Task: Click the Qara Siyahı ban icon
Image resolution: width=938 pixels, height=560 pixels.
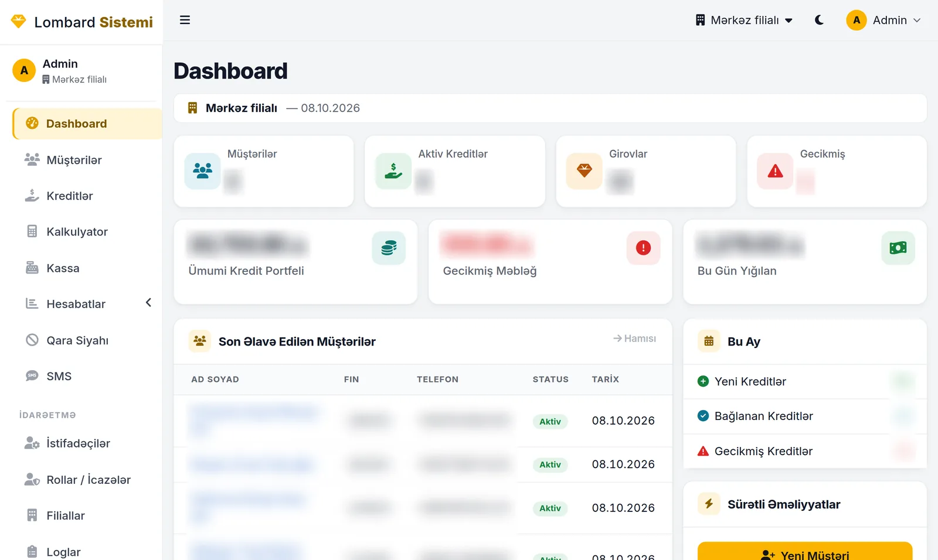Action: point(32,340)
